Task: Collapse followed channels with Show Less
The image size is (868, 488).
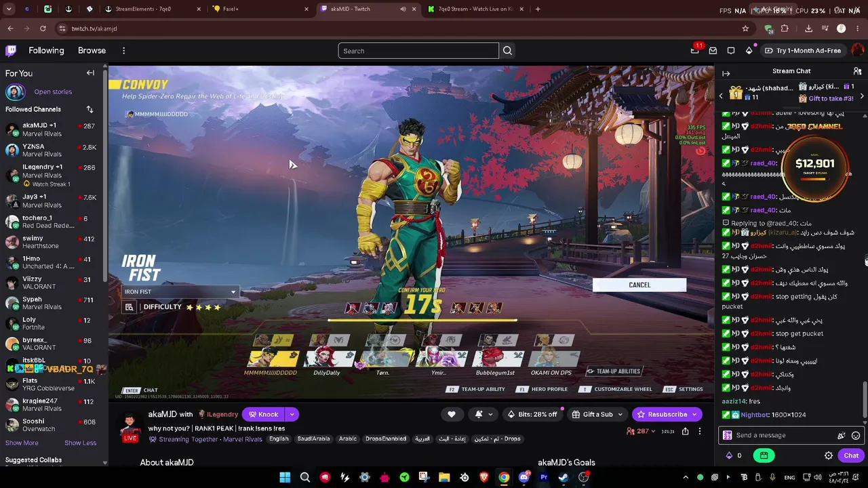Action: [x=80, y=443]
